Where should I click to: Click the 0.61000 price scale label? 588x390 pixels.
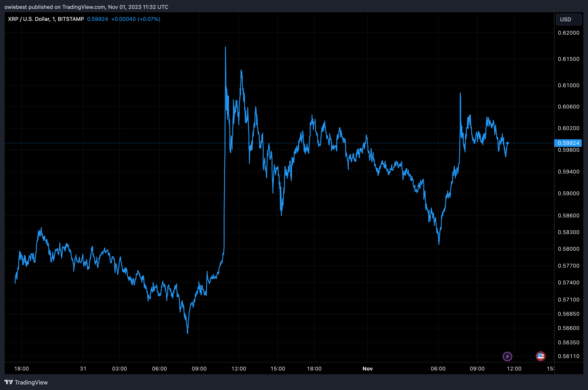tap(568, 85)
